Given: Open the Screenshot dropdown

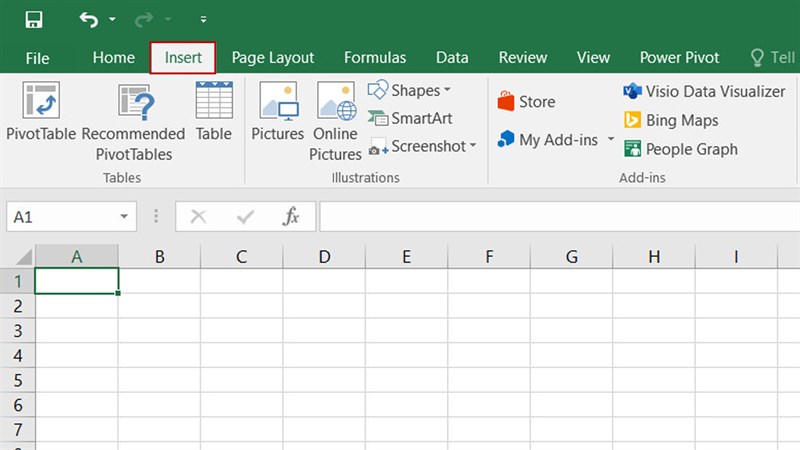Looking at the screenshot, I should tap(422, 146).
